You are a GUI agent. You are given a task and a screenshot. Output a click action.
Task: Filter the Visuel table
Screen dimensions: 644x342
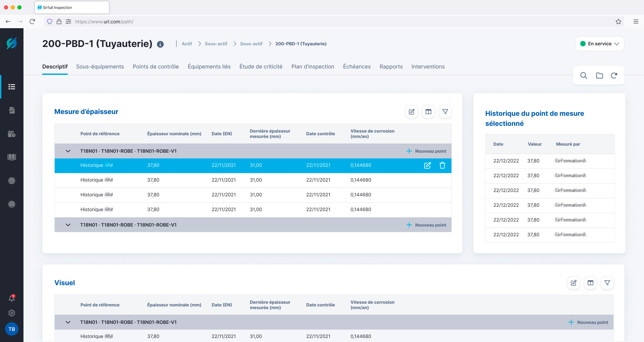pyautogui.click(x=607, y=283)
